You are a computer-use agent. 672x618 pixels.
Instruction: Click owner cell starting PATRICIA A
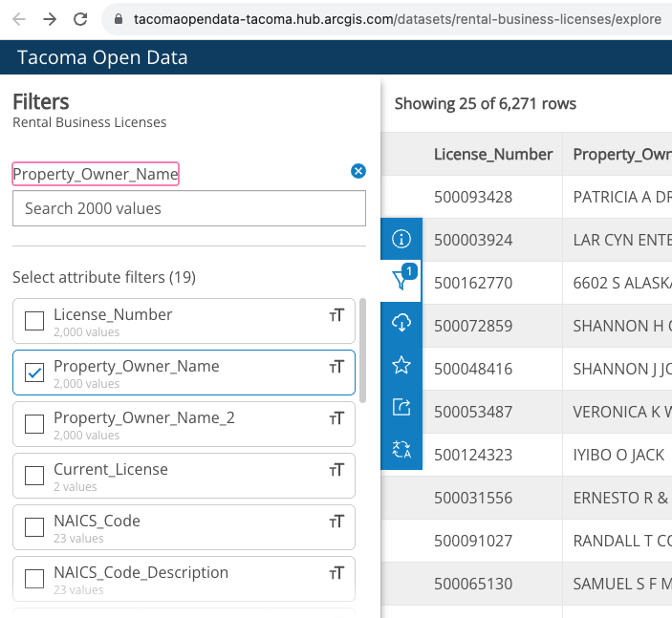tap(622, 197)
